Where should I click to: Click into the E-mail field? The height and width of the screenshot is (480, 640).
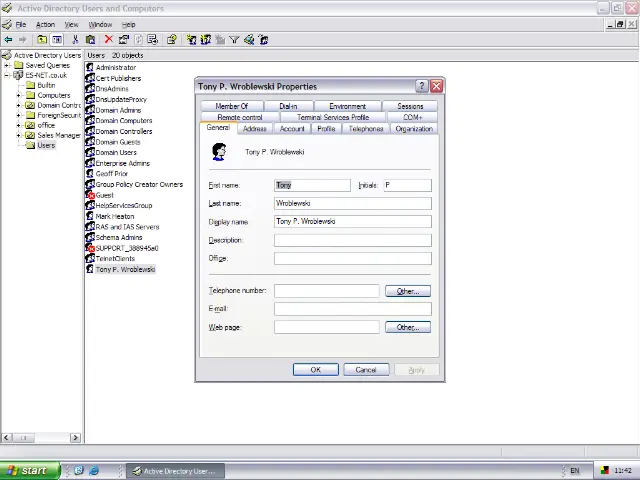click(353, 309)
